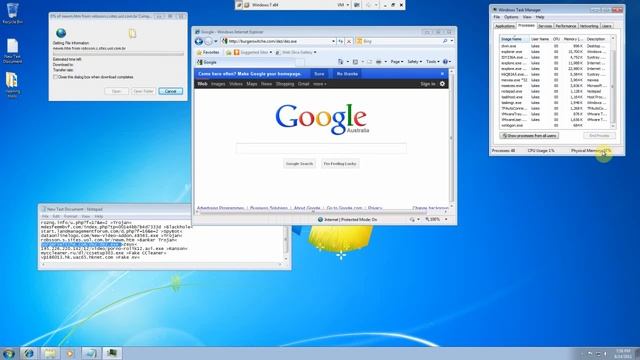Open the search provider dropdown arrow
This screenshot has width=640, height=360.
point(451,41)
